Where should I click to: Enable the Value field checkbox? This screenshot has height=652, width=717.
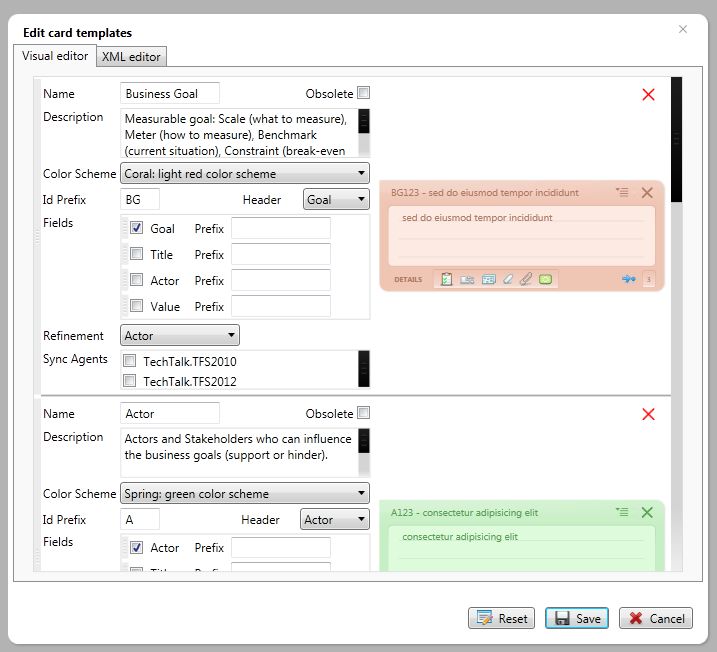(x=136, y=305)
